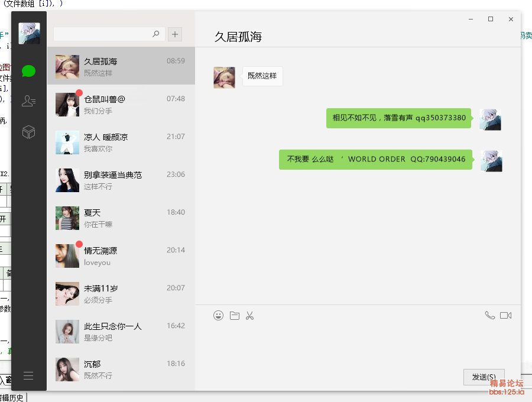Open the Favorites cube icon in sidebar

point(28,132)
